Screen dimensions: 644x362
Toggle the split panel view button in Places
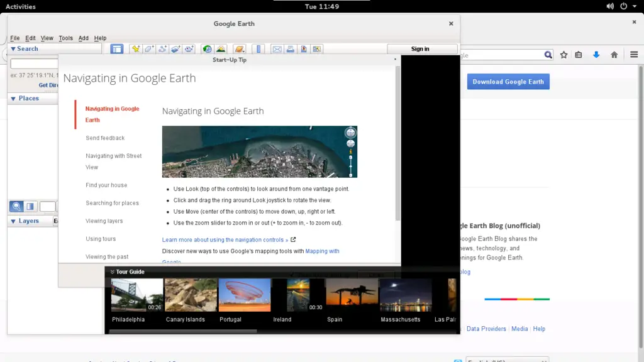[x=30, y=206]
